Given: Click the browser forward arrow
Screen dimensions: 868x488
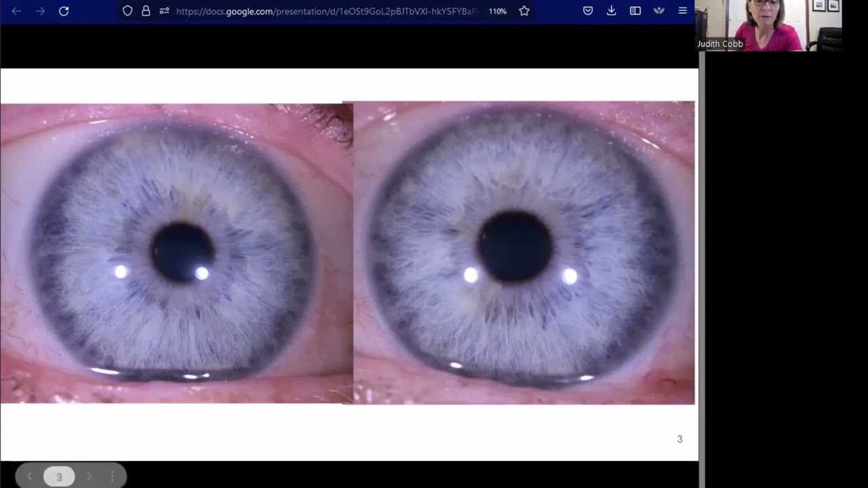Looking at the screenshot, I should click(x=40, y=11).
